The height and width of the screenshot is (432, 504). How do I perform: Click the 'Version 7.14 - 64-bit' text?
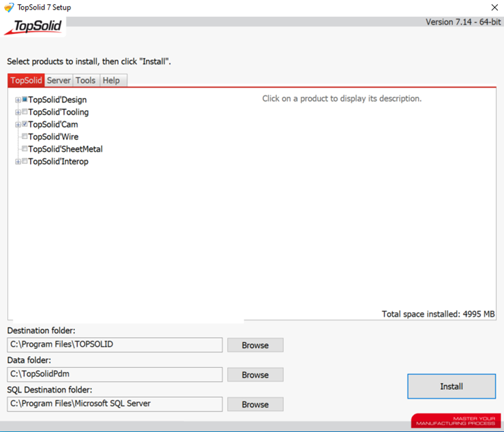pos(463,22)
